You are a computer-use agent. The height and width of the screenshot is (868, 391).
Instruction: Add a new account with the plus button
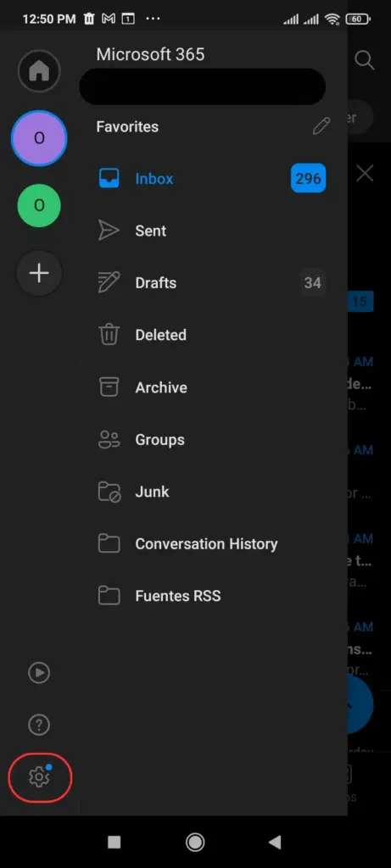[x=39, y=273]
